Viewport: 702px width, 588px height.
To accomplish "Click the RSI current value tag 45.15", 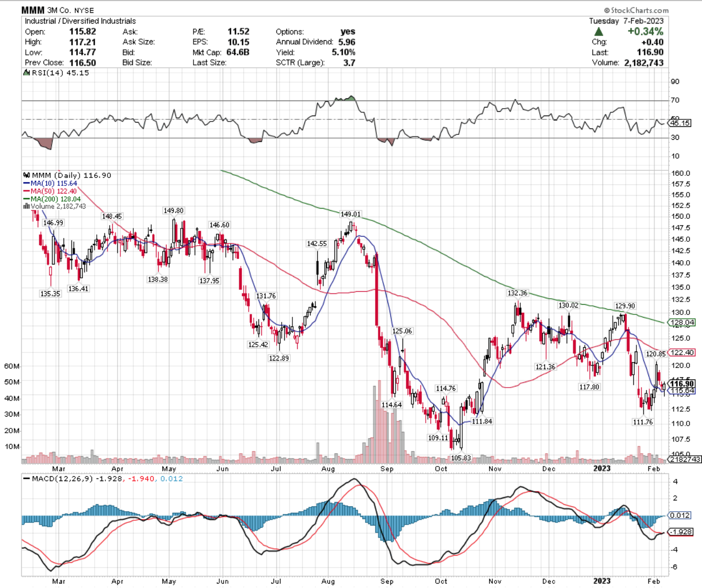I will [x=680, y=123].
